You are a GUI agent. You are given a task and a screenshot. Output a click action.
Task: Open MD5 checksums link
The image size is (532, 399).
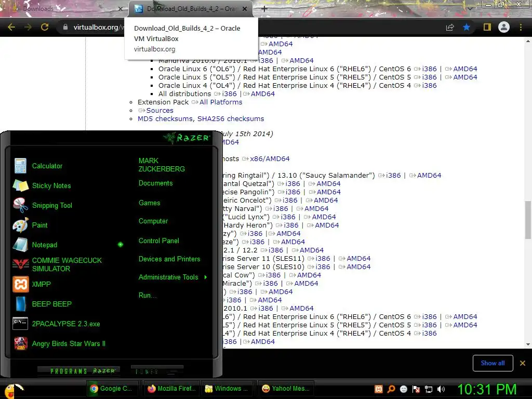tap(165, 119)
